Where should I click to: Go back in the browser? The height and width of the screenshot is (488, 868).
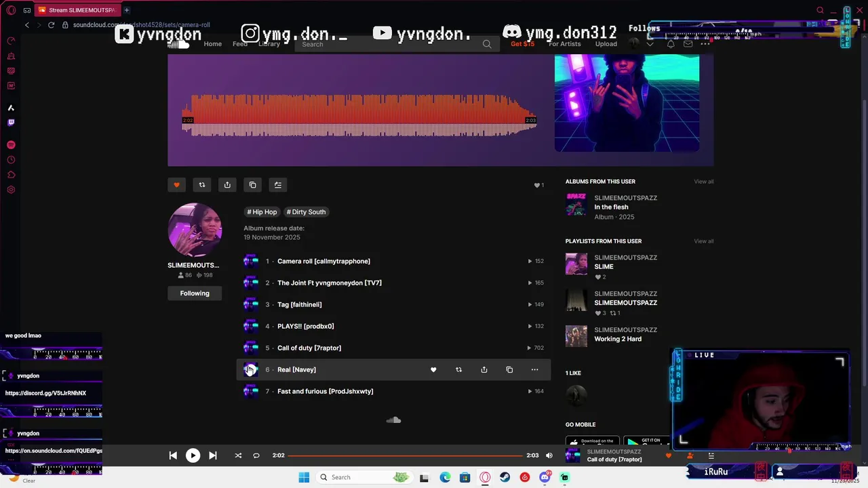(27, 25)
